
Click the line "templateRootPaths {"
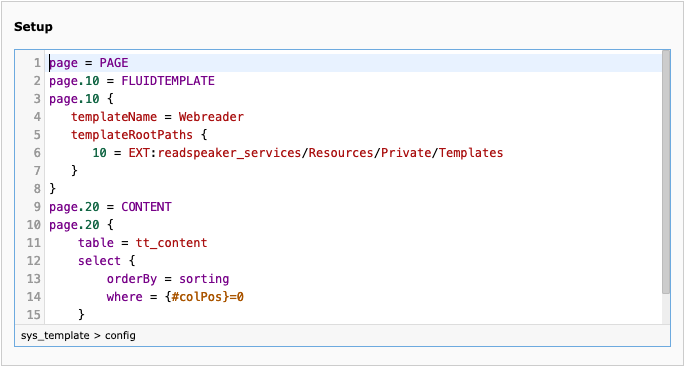[x=139, y=134]
